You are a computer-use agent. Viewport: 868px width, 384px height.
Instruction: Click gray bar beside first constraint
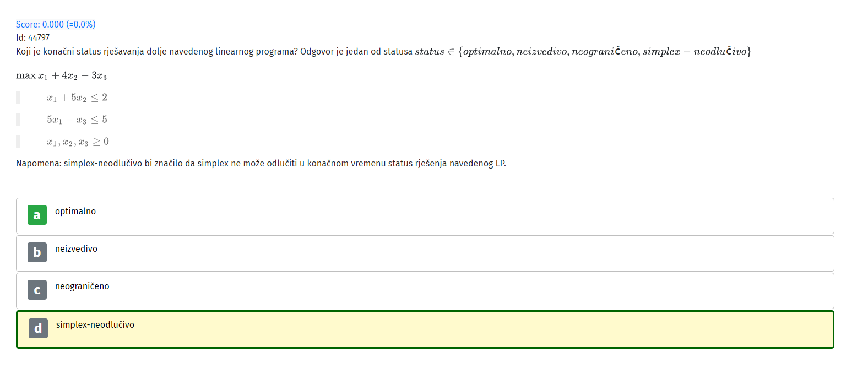(x=18, y=98)
